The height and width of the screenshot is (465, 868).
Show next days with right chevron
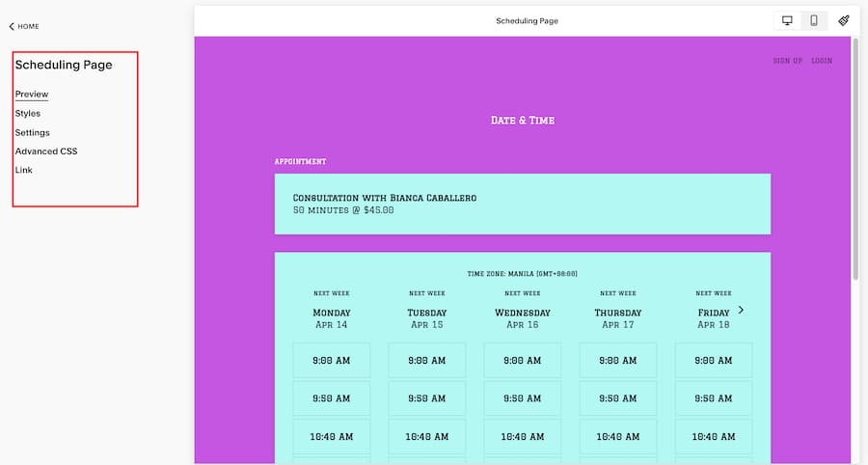pyautogui.click(x=741, y=310)
